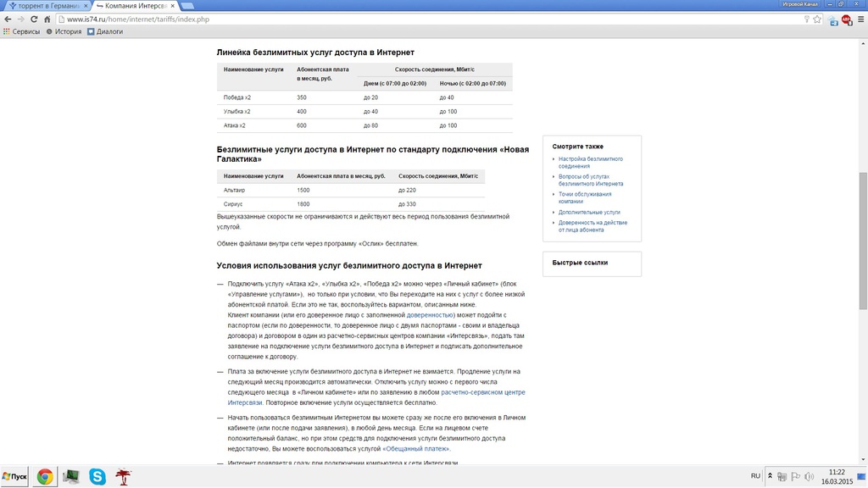
Task: Open the red palm tree taskbar app
Action: (123, 476)
